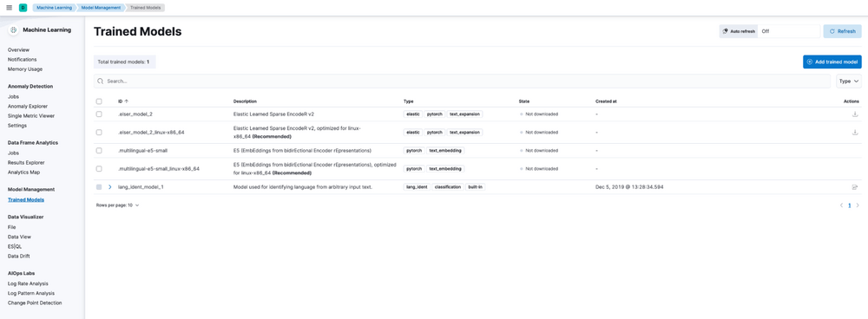Viewport: 868px width, 319px height.
Task: Open Data Frame Analytics Jobs
Action: pyautogui.click(x=13, y=153)
